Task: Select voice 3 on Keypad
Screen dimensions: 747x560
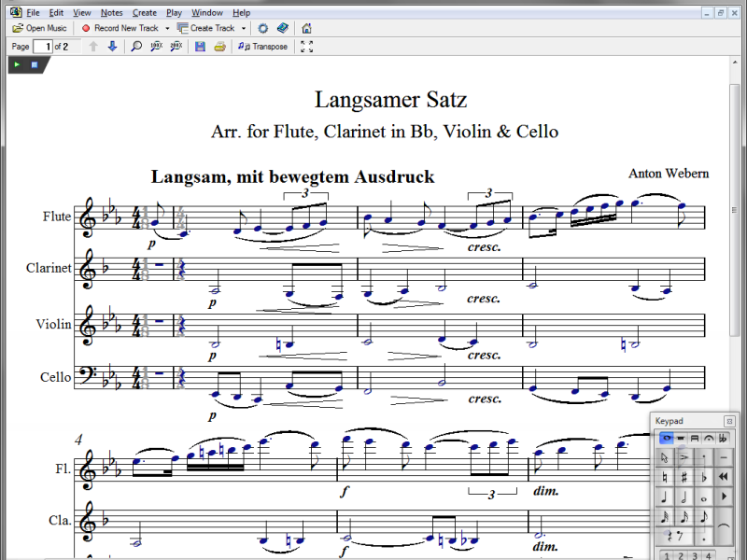Action: tap(695, 555)
